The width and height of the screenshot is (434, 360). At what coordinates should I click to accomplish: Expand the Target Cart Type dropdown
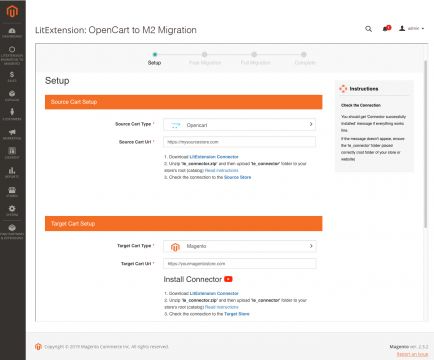pos(239,246)
